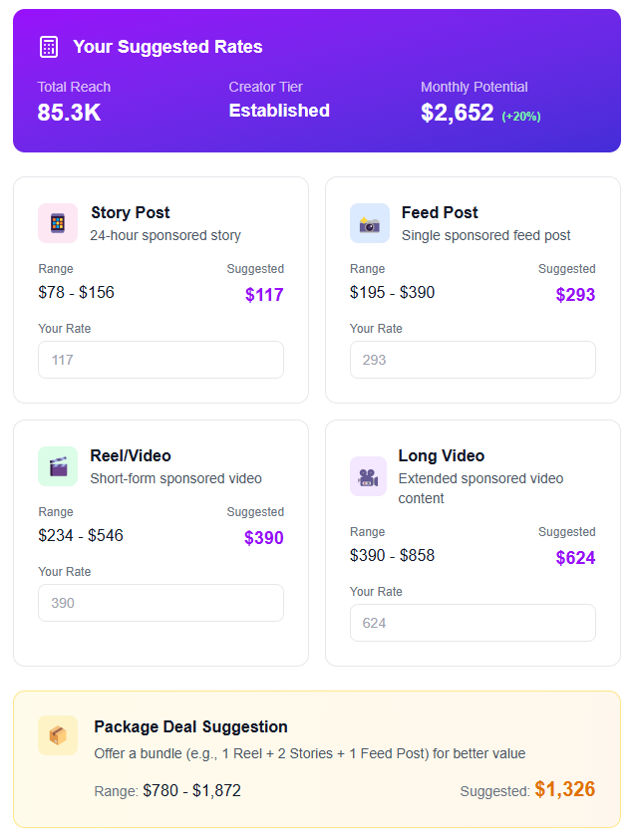635x840 pixels.
Task: Click the calculator icon beside Your Suggested Rates
Action: click(x=48, y=47)
